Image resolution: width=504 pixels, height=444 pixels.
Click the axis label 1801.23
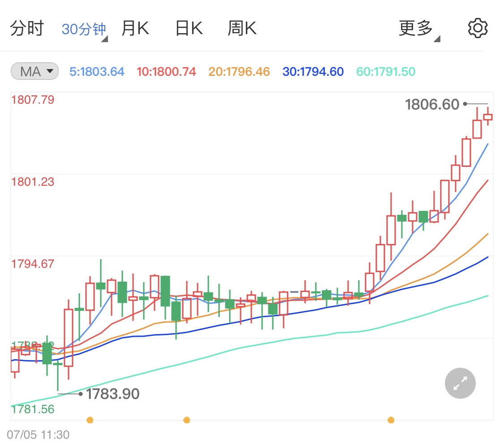(33, 182)
